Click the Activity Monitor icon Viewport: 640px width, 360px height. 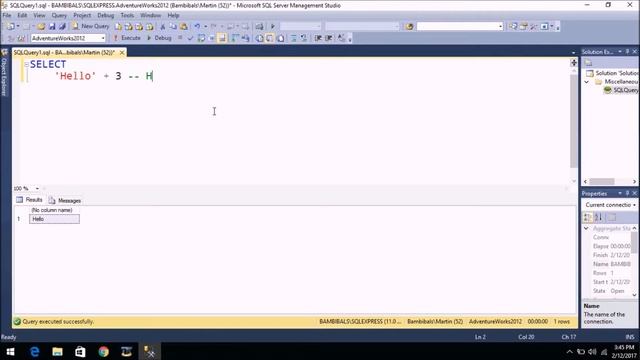[259, 26]
